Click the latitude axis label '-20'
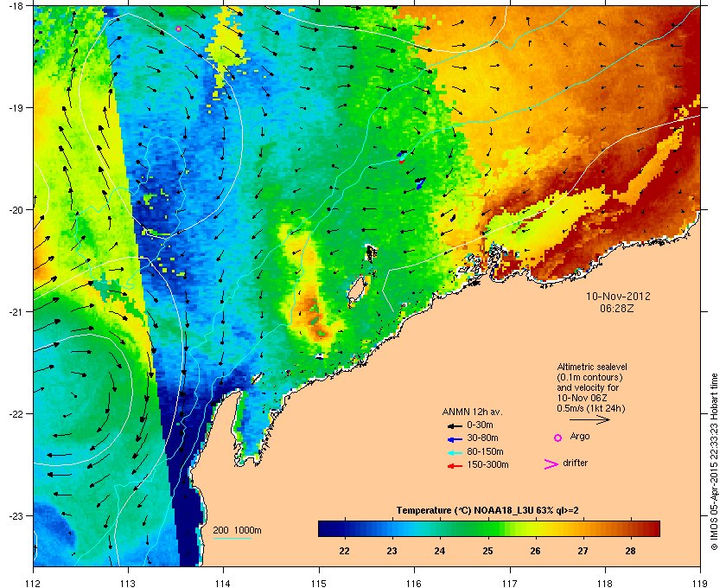Viewport: 726px width, 588px height. point(16,210)
